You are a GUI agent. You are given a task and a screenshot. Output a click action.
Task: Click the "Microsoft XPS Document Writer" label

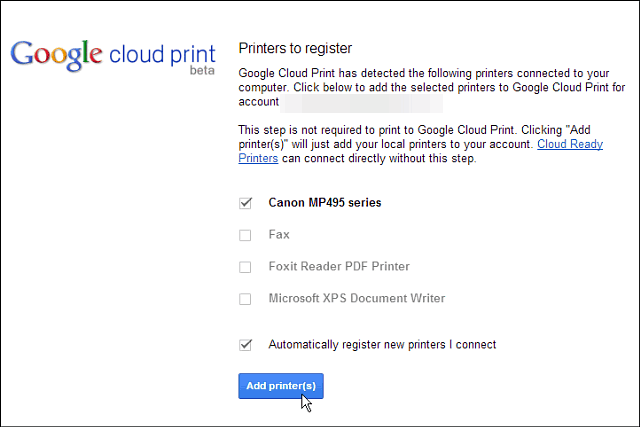coord(357,298)
